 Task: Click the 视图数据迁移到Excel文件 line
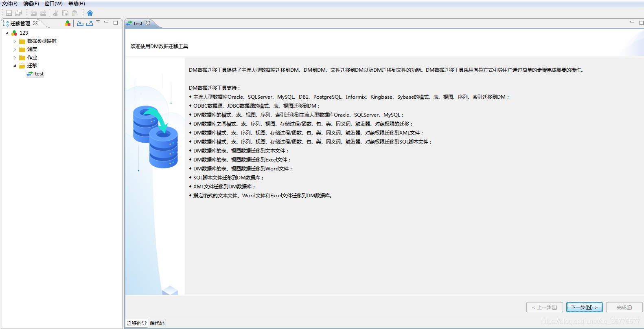240,160
